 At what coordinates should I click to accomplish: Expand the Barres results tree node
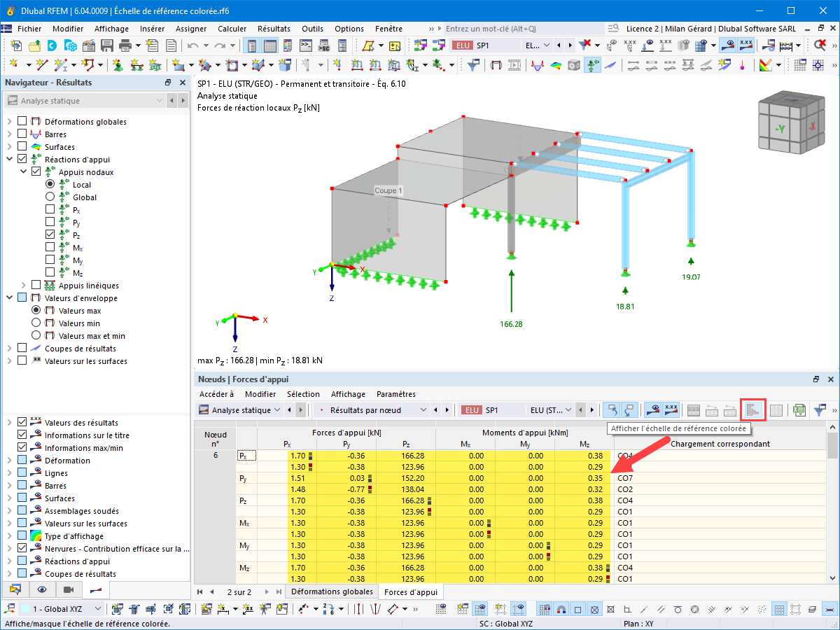[9, 134]
